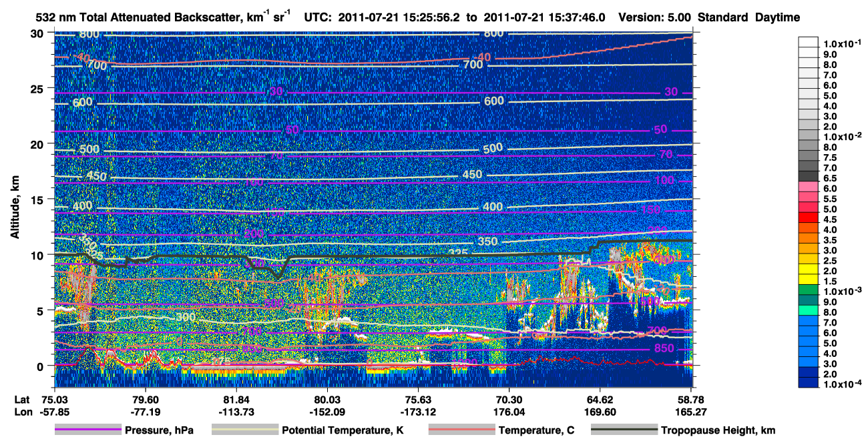
Task: Click colorbar label "2.5"
Action: click(x=831, y=261)
